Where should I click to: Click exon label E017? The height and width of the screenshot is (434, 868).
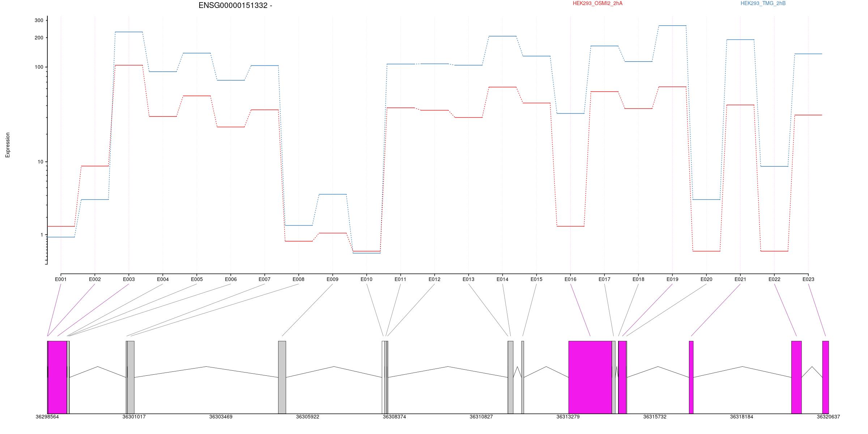(604, 279)
